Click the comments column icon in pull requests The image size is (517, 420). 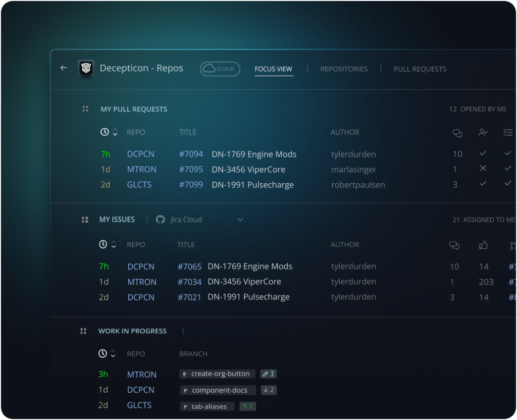pyautogui.click(x=457, y=133)
